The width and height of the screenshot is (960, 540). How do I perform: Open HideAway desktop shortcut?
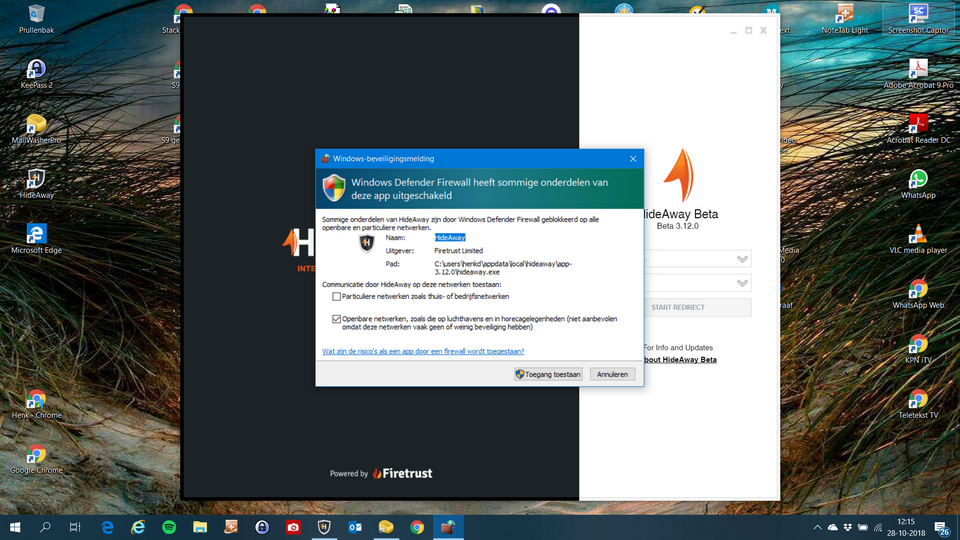pos(36,184)
